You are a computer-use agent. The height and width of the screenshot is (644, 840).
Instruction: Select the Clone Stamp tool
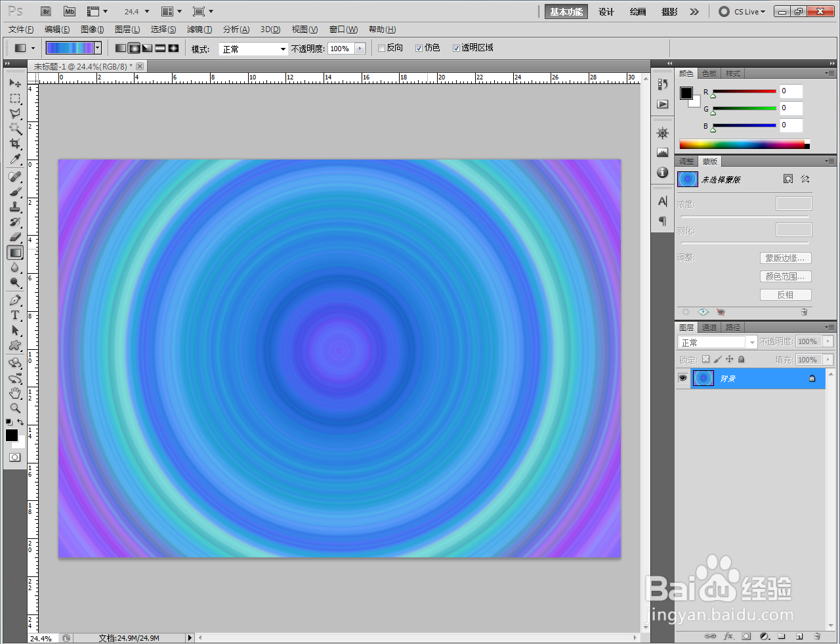pos(15,207)
